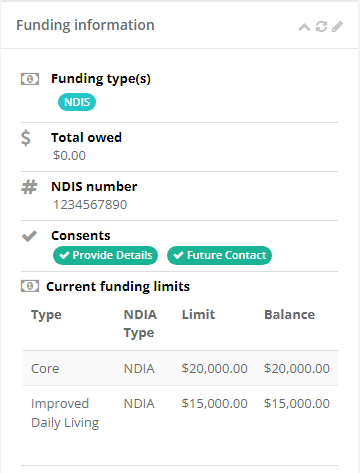Sort by the Balance column header

click(289, 315)
